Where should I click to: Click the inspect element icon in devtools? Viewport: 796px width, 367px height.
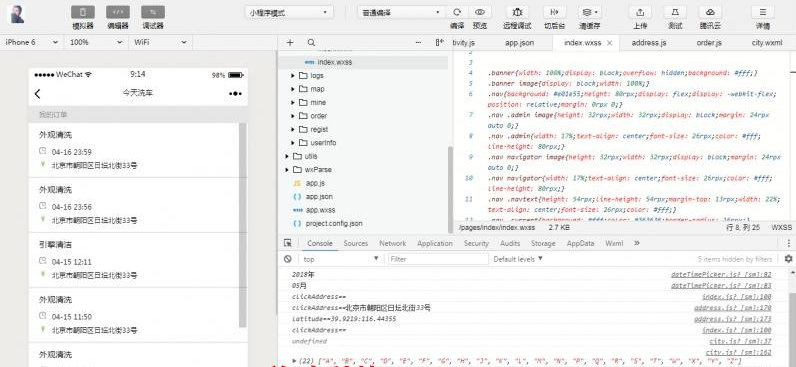[x=288, y=243]
